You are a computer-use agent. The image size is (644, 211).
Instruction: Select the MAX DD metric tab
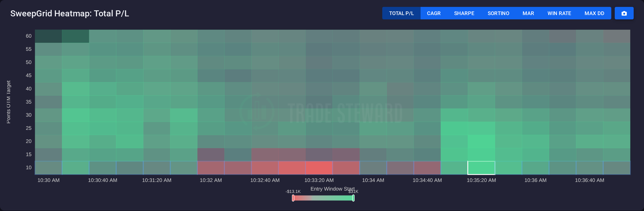(594, 13)
